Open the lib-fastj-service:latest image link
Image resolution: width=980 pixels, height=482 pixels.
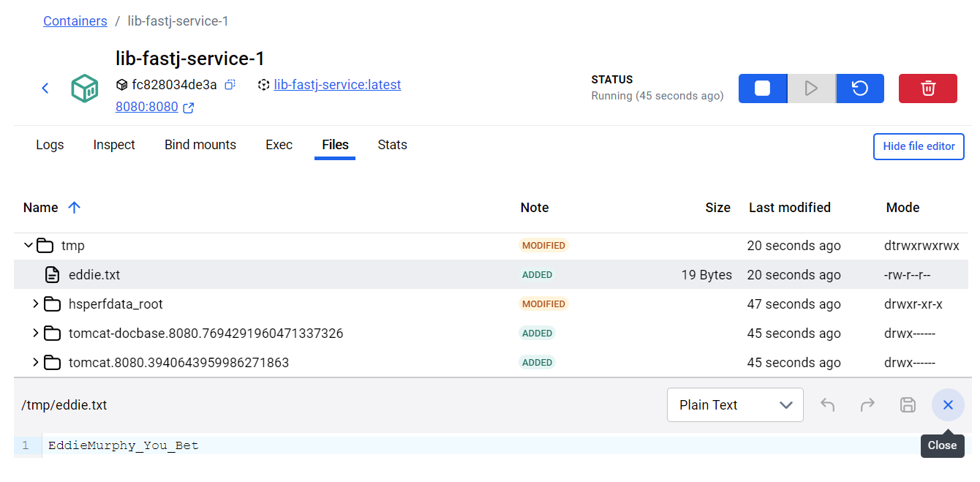pos(337,85)
